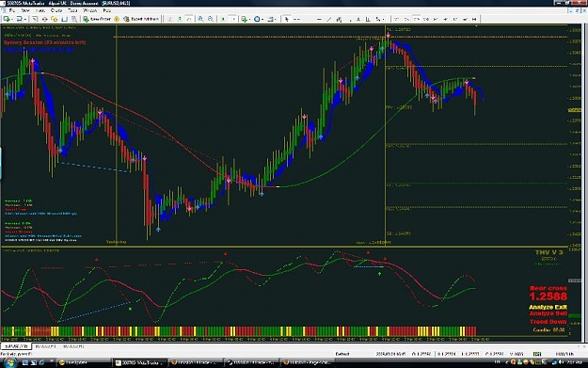
Task: Show the Data Window panel
Action: pyautogui.click(x=44, y=19)
